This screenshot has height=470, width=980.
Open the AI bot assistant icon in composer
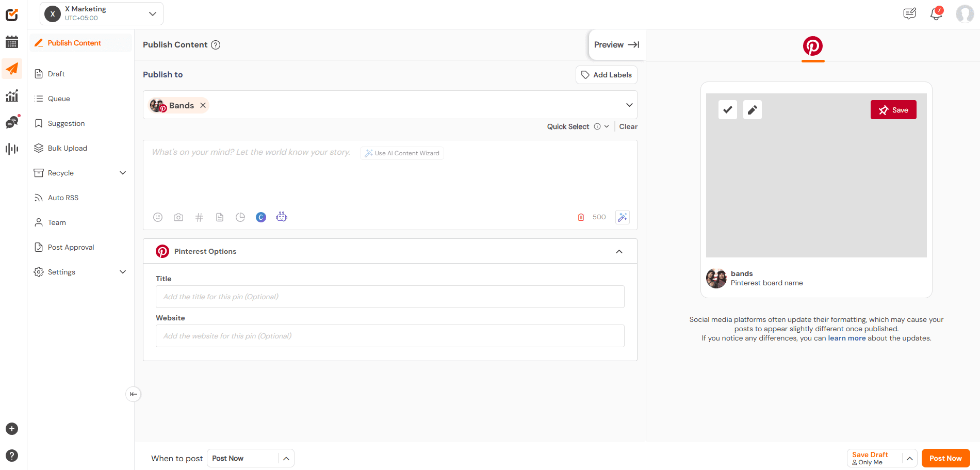point(282,217)
